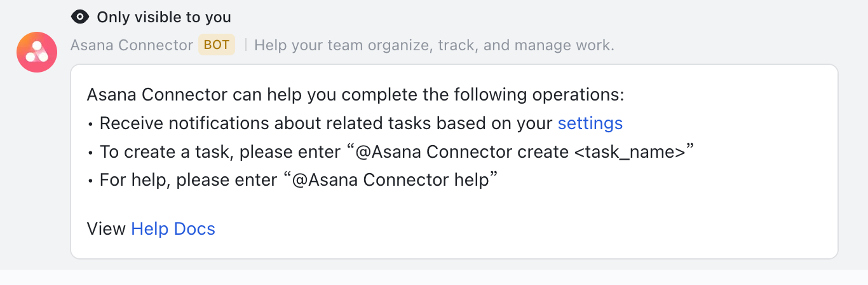This screenshot has height=285, width=868.
Task: Click the "Only visible to you" label
Action: [164, 17]
